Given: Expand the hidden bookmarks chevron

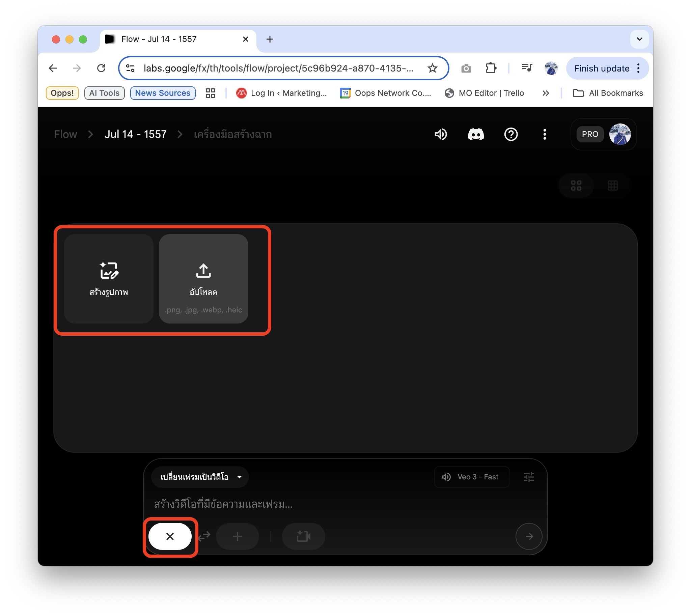Looking at the screenshot, I should tap(546, 93).
